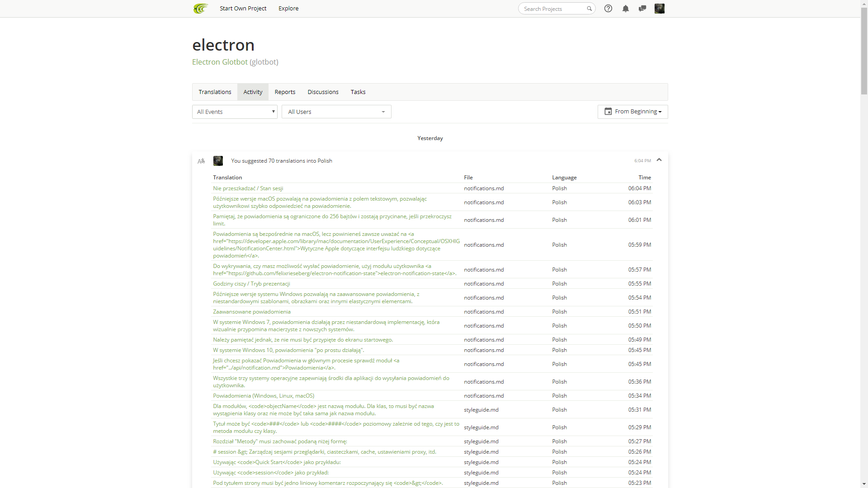This screenshot has height=488, width=868.
Task: Click the Crowdin logo icon
Action: coord(201,9)
